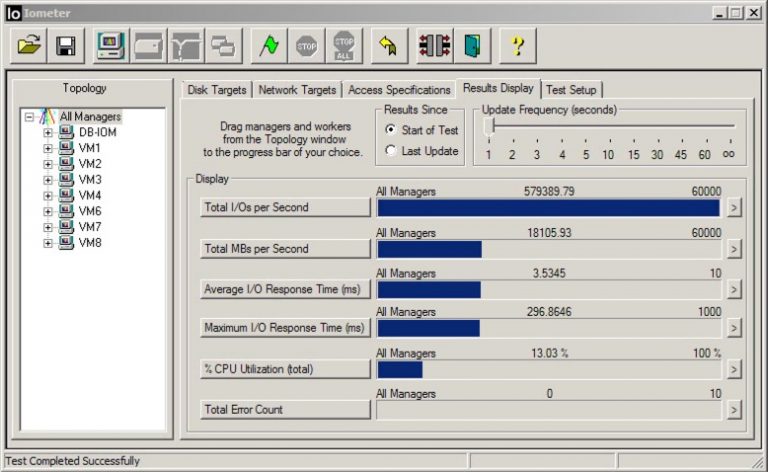Click the Average I/O Response Time progress bar

click(549, 289)
